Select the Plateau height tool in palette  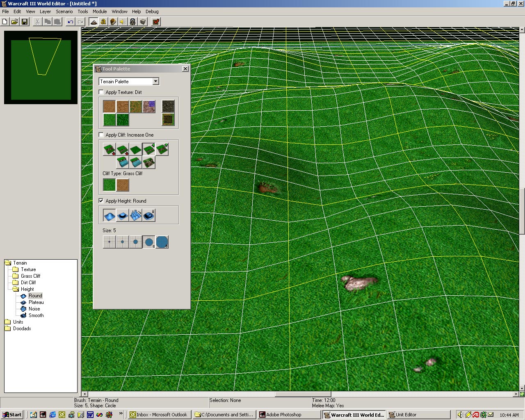coord(123,215)
